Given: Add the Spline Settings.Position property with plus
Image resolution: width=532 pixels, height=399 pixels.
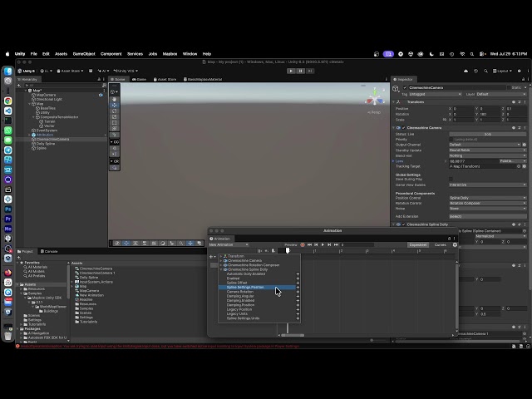Looking at the screenshot, I should [298, 288].
